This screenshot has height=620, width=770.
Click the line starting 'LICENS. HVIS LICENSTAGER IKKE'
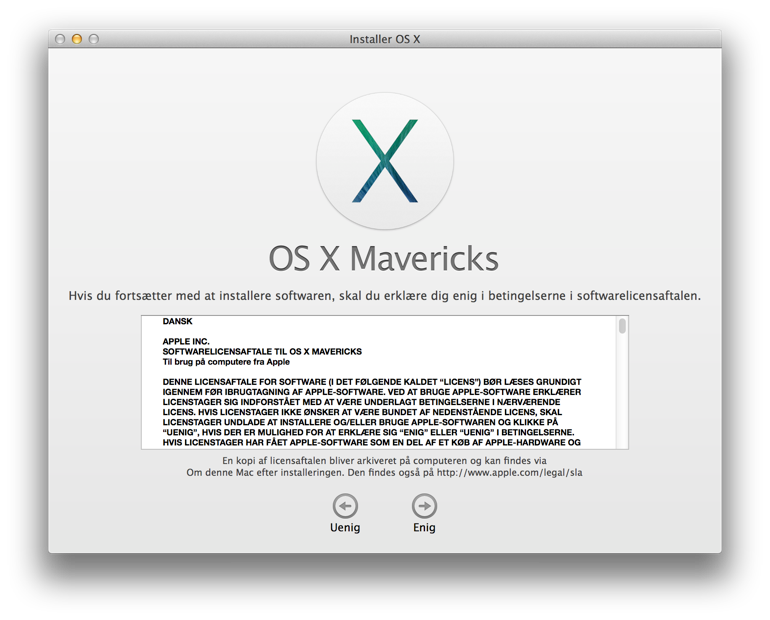(362, 412)
